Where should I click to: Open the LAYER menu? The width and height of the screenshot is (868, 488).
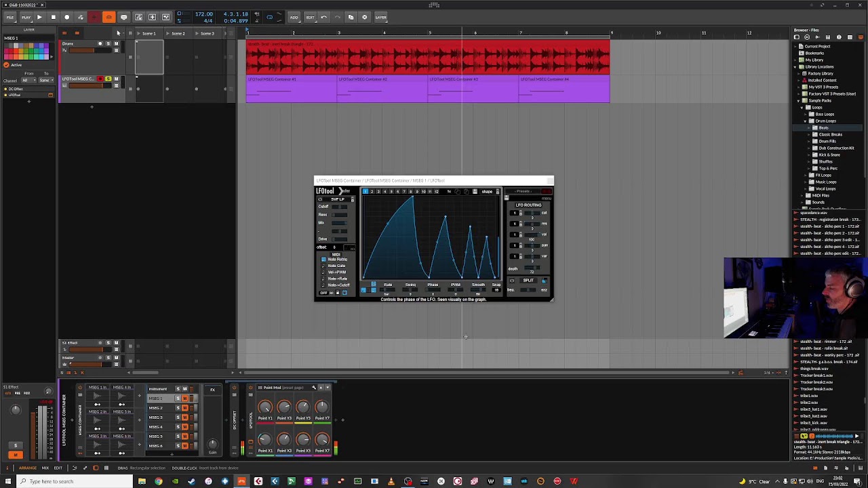[380, 17]
